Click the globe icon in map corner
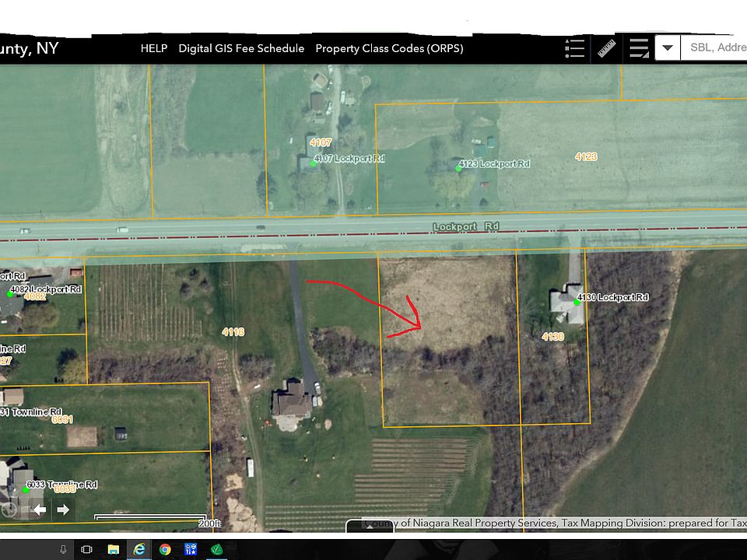747x560 pixels. coord(9,510)
